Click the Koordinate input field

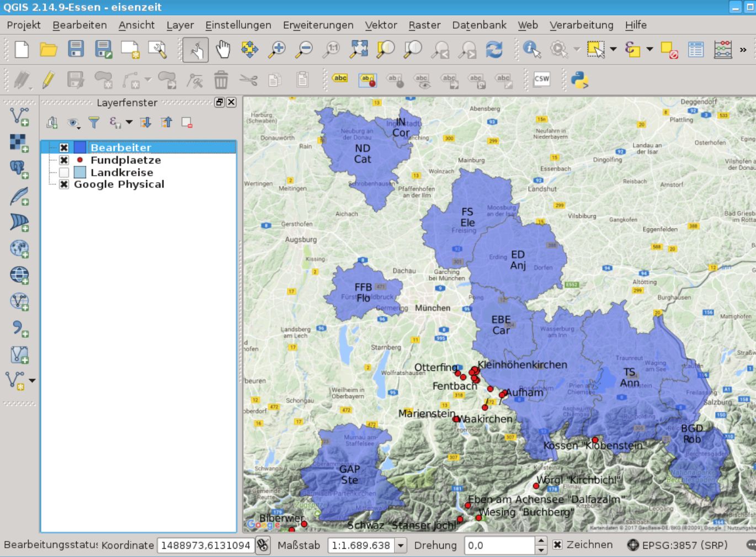pos(206,545)
